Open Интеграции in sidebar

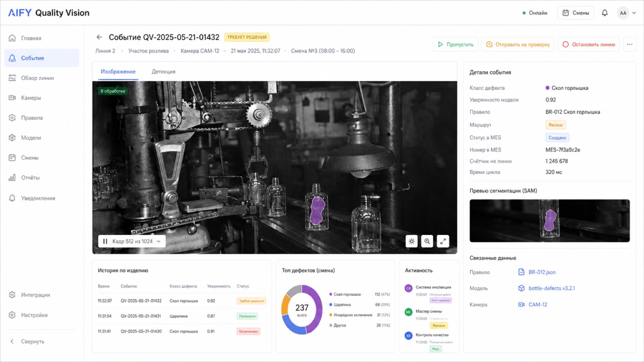click(x=41, y=295)
